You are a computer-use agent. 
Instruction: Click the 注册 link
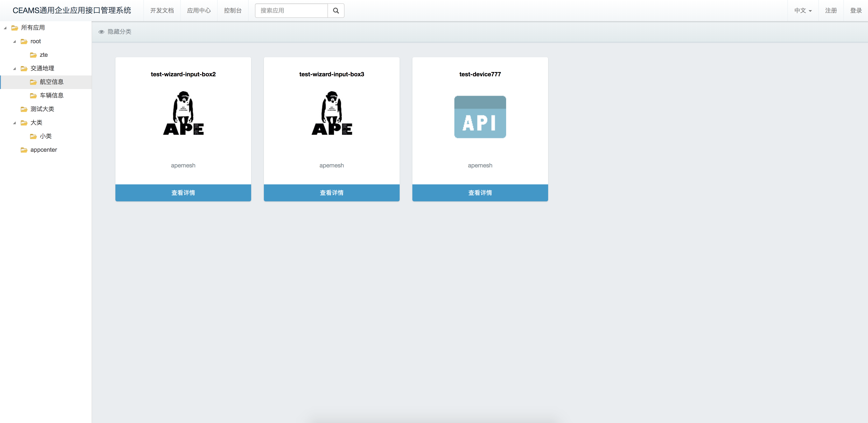pyautogui.click(x=831, y=10)
